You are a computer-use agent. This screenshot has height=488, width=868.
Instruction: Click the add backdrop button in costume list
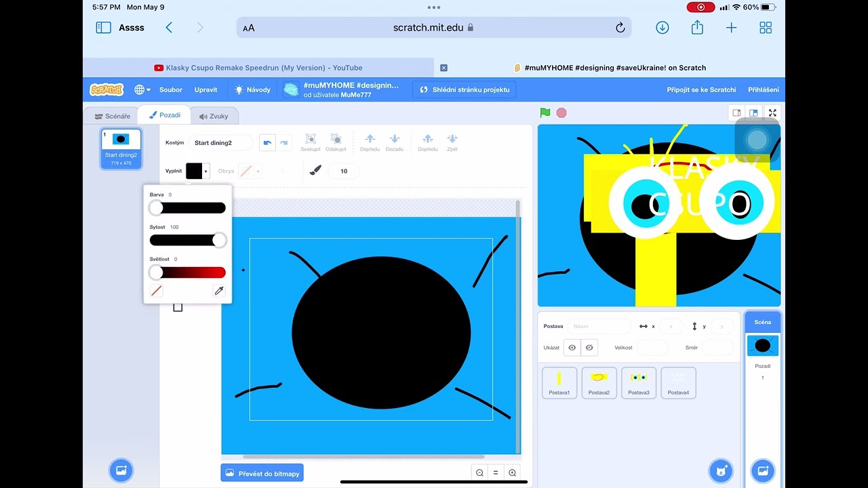[121, 470]
